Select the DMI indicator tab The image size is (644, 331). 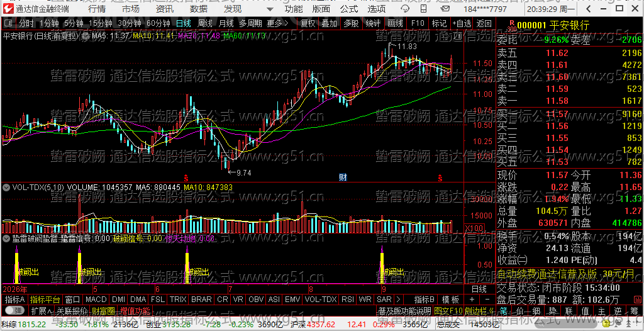pyautogui.click(x=119, y=299)
